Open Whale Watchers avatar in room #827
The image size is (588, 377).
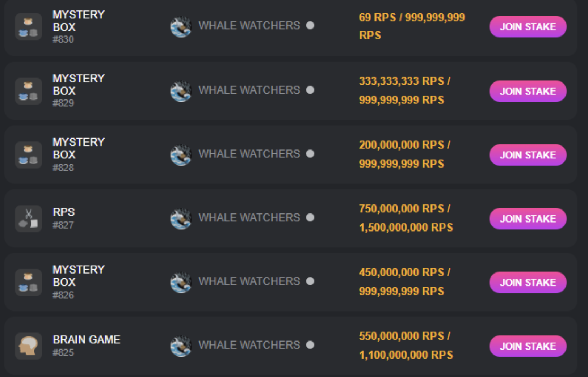181,218
